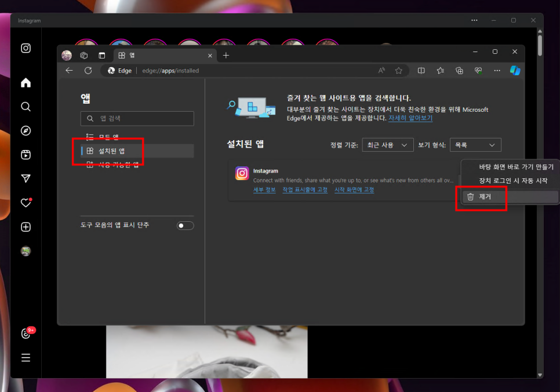Toggle 도구 모음의 앱 표시 단추 switch

[x=186, y=225]
